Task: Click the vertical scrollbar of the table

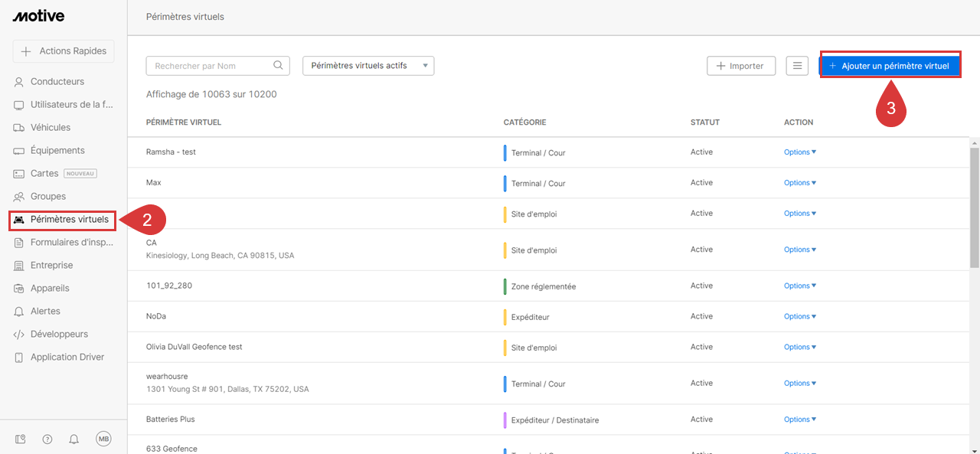Action: point(974,207)
